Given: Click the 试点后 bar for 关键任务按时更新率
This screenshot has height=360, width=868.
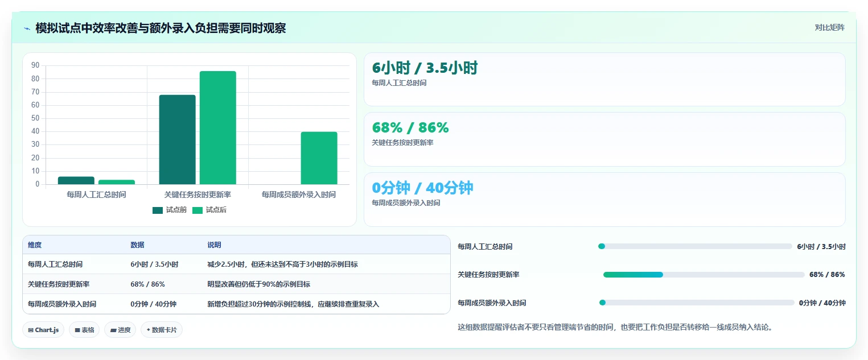Looking at the screenshot, I should pos(217,128).
